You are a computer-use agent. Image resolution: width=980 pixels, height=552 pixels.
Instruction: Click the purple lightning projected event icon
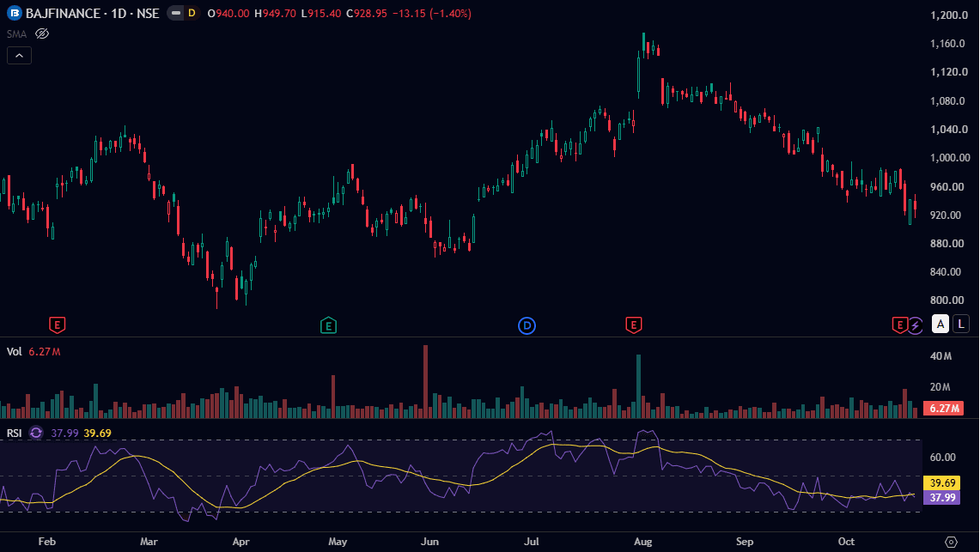pos(915,325)
